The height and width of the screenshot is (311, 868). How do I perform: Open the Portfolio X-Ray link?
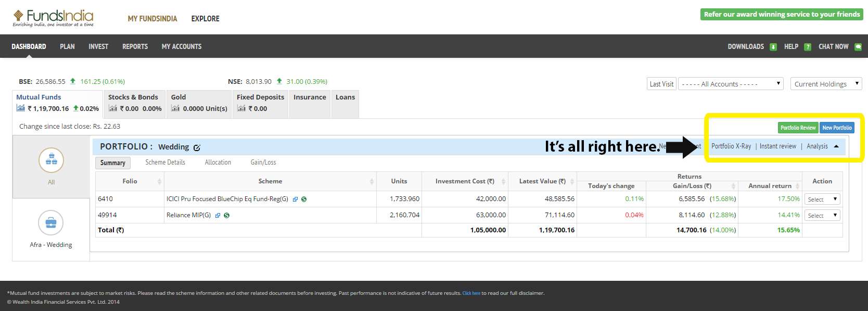tap(731, 146)
